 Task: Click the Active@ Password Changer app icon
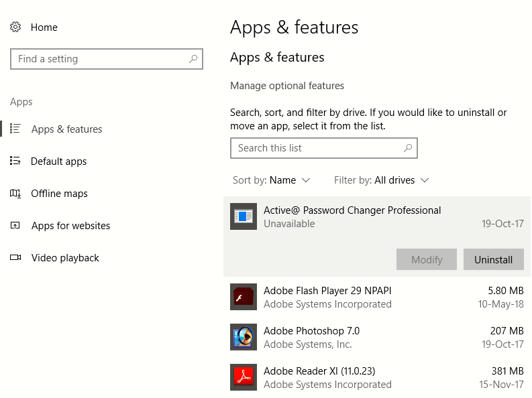click(x=244, y=216)
